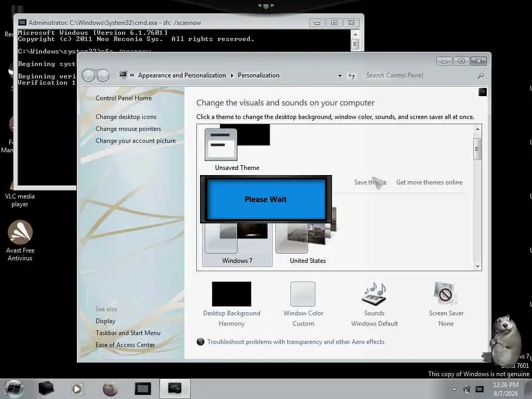
Task: Open Change your account picture
Action: 136,141
